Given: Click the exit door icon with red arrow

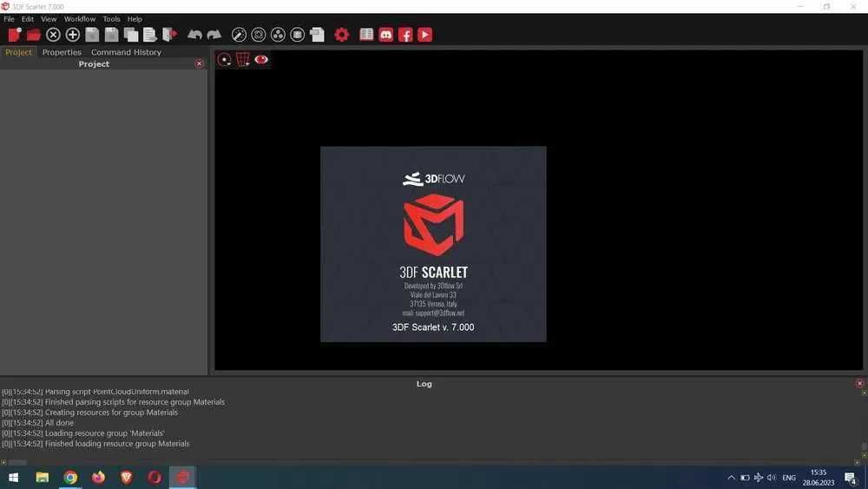Looking at the screenshot, I should click(169, 35).
